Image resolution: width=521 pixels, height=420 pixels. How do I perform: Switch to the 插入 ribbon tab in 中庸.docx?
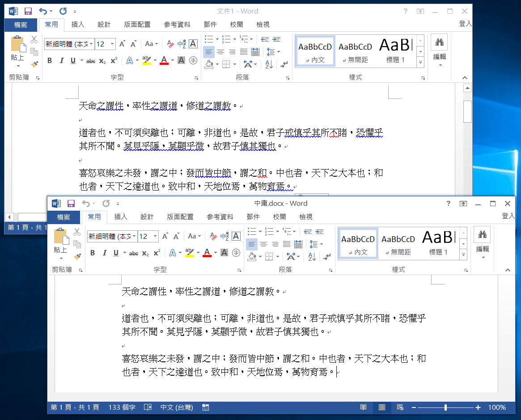pyautogui.click(x=120, y=217)
